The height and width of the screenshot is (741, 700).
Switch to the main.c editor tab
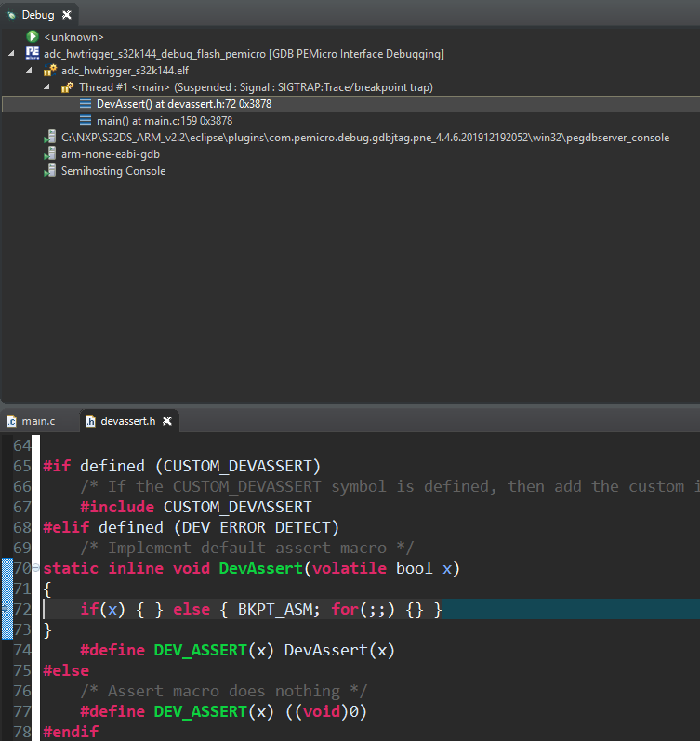(x=38, y=421)
